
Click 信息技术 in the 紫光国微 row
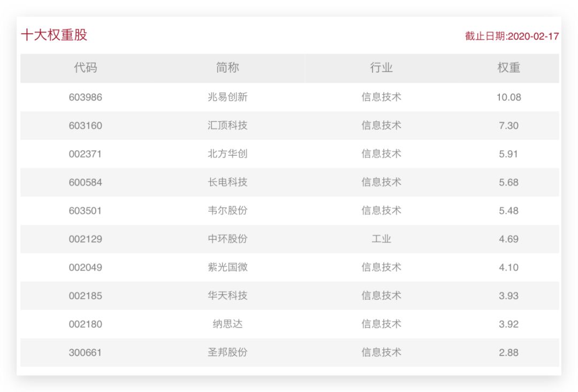click(381, 267)
